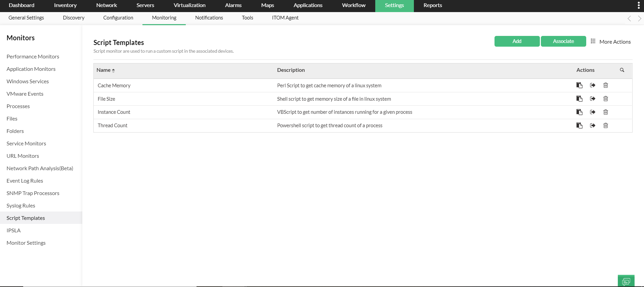Expand the More Actions menu
This screenshot has width=644, height=287.
(x=611, y=42)
